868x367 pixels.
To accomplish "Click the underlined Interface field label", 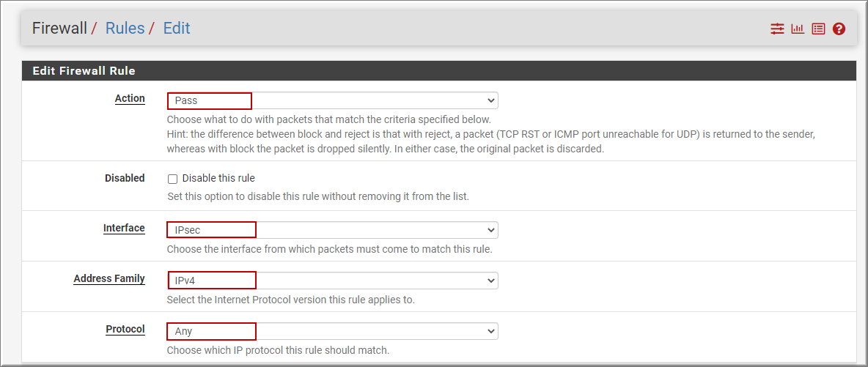I will coord(124,228).
